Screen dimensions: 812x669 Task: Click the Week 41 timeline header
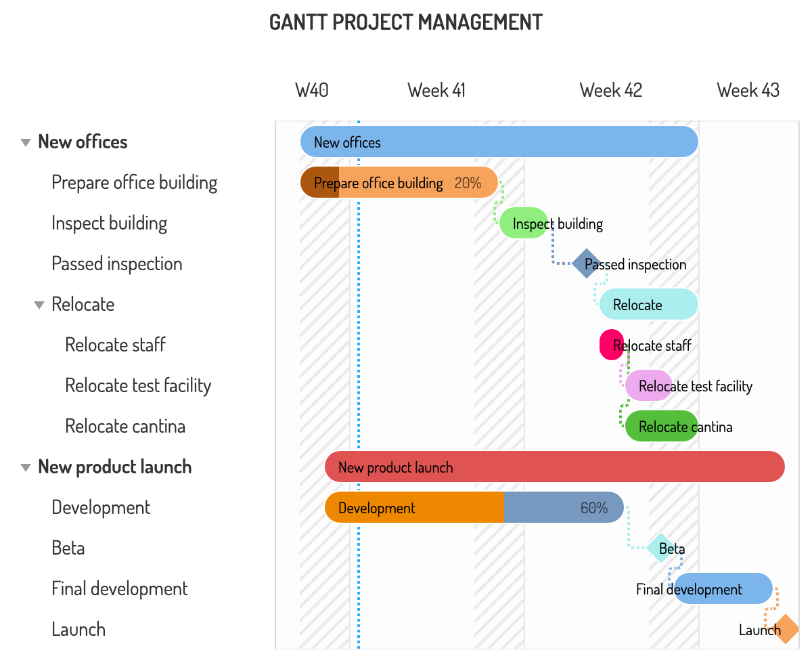tap(436, 90)
